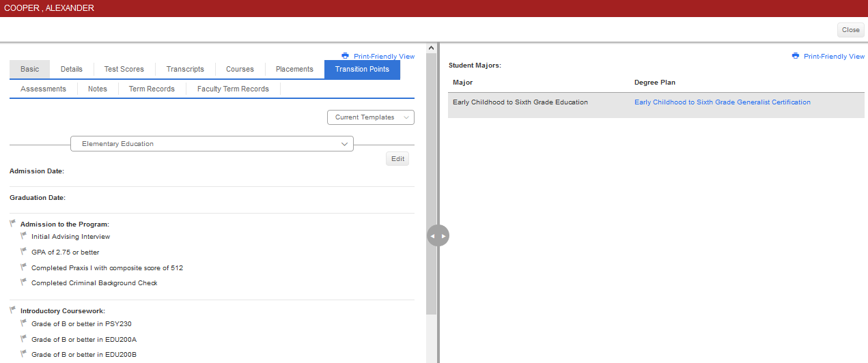Viewport: 868px width, 363px height.
Task: Open the Faculty Term Records tab
Action: click(x=233, y=89)
